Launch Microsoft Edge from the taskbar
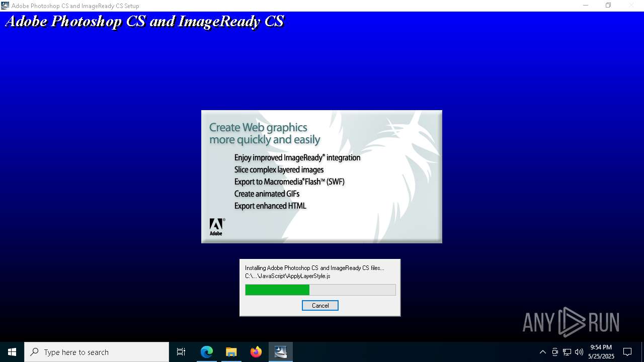This screenshot has height=362, width=644. pyautogui.click(x=207, y=352)
